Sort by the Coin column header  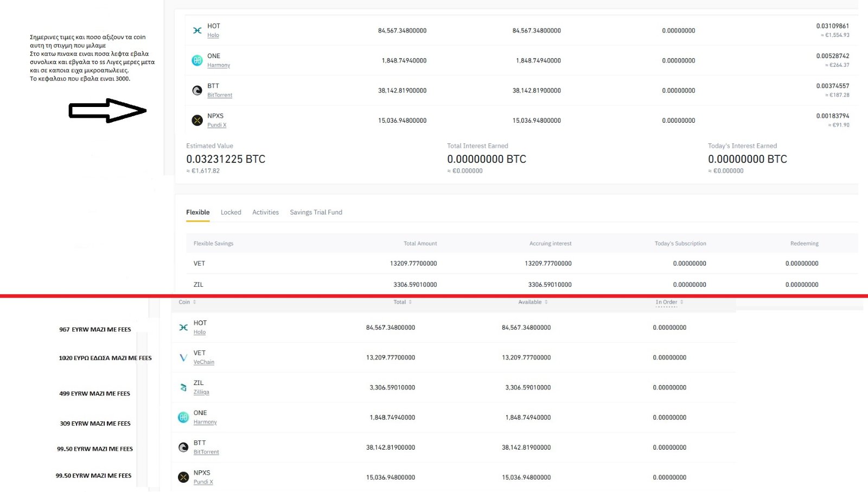[x=187, y=302]
